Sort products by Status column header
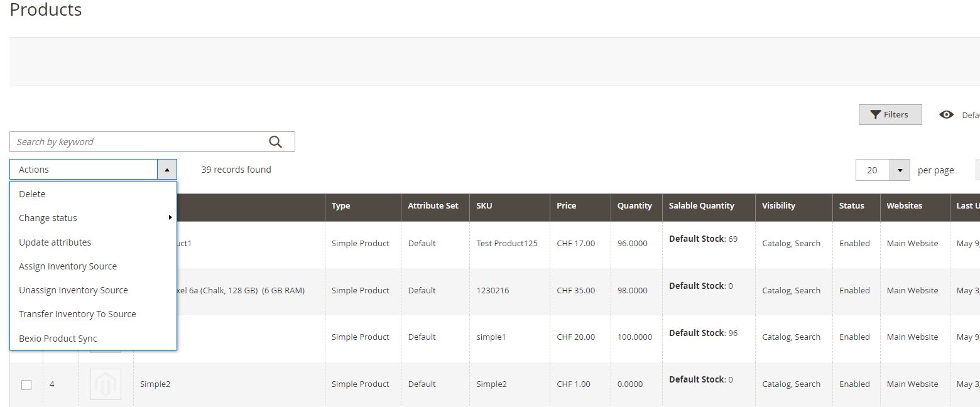This screenshot has width=980, height=407. click(851, 206)
